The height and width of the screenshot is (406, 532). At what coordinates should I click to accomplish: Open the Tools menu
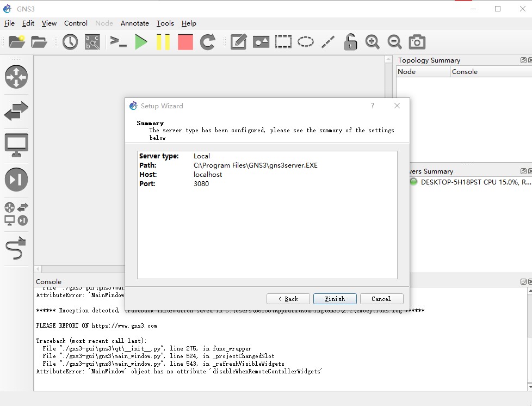click(x=165, y=23)
